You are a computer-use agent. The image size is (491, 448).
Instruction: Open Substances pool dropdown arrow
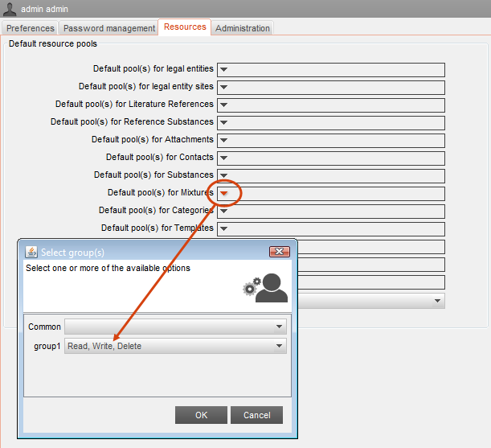(x=223, y=175)
